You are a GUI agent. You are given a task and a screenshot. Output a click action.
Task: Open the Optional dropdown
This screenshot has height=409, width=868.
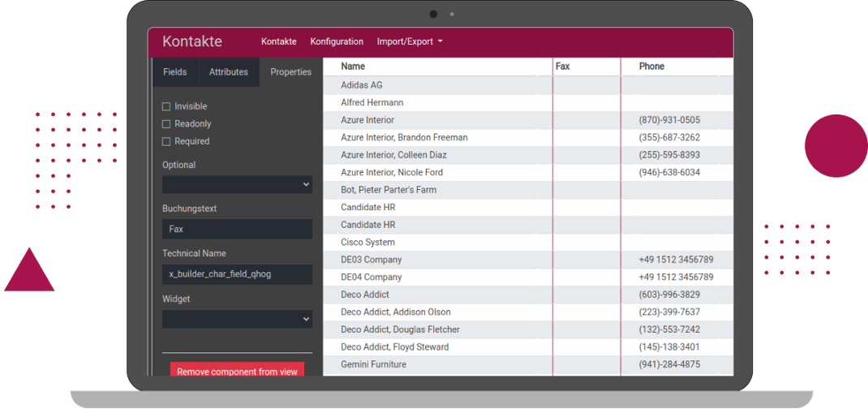[x=237, y=185]
